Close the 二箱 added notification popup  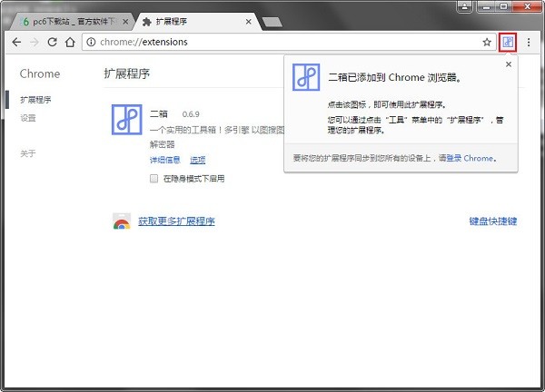(508, 64)
